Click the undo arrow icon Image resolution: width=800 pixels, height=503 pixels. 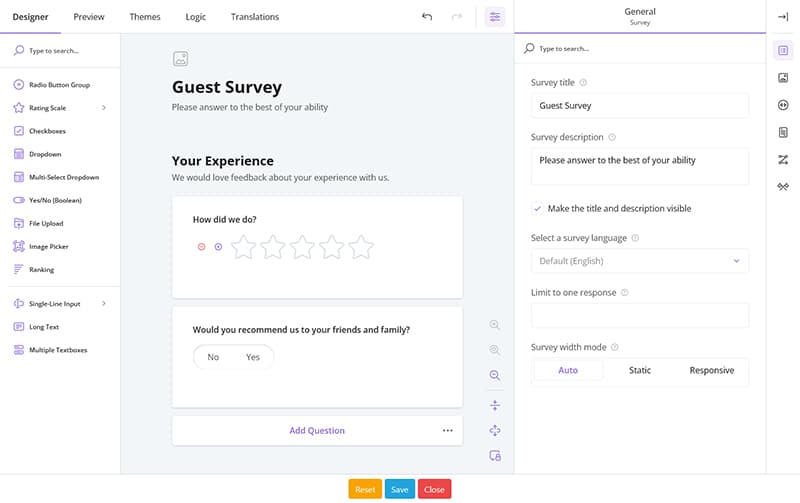[427, 17]
